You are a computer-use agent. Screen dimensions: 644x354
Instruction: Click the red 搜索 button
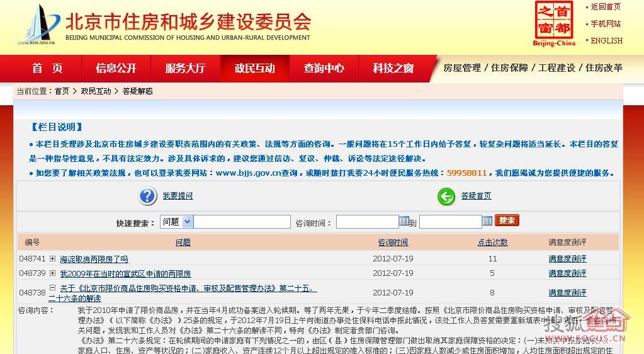pos(507,220)
